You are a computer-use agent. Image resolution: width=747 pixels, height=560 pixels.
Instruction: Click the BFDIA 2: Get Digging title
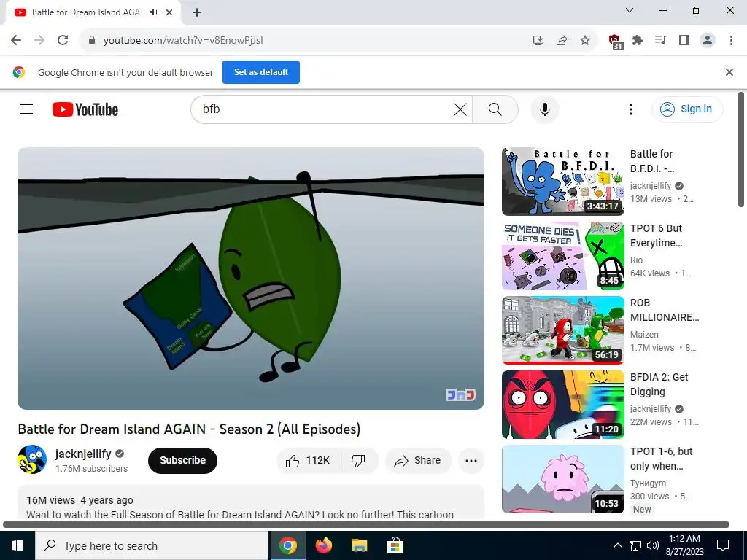[x=659, y=384]
